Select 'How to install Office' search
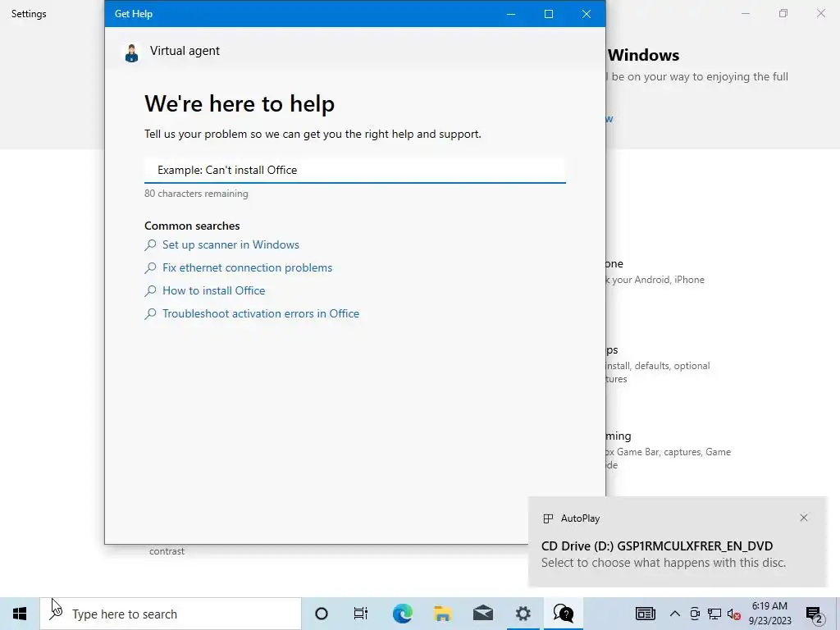Viewport: 840px width, 630px height. coord(214,291)
